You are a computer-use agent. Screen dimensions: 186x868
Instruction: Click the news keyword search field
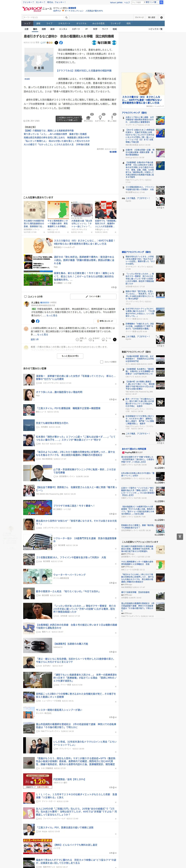(x=44, y=18)
